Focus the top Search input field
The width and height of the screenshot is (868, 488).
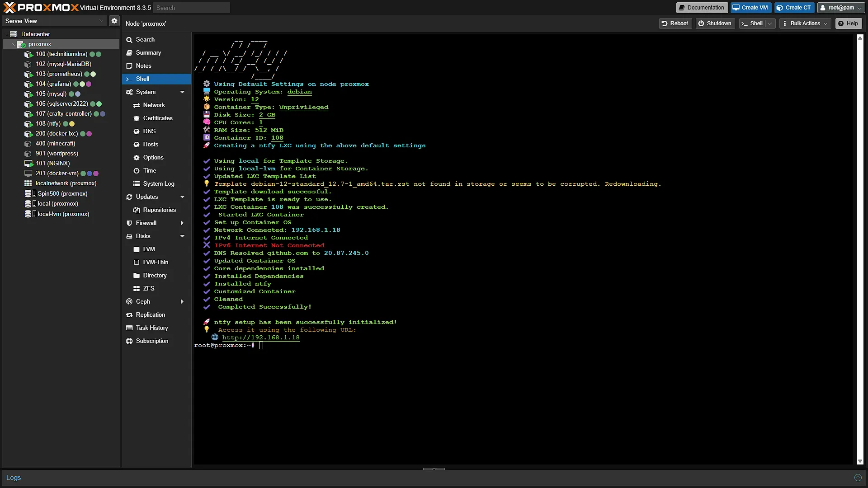pyautogui.click(x=191, y=8)
